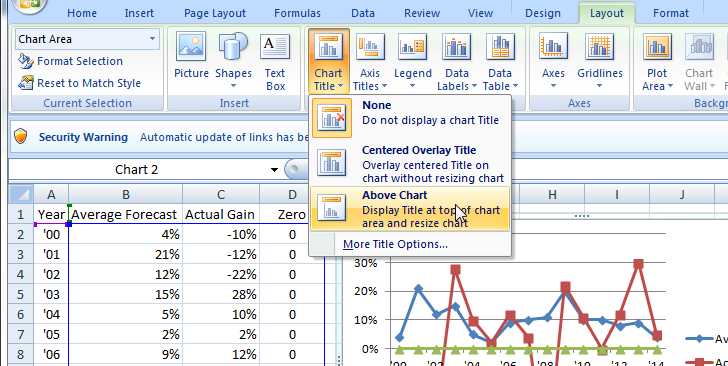Expand the Chart Area selection dropdown

[152, 39]
